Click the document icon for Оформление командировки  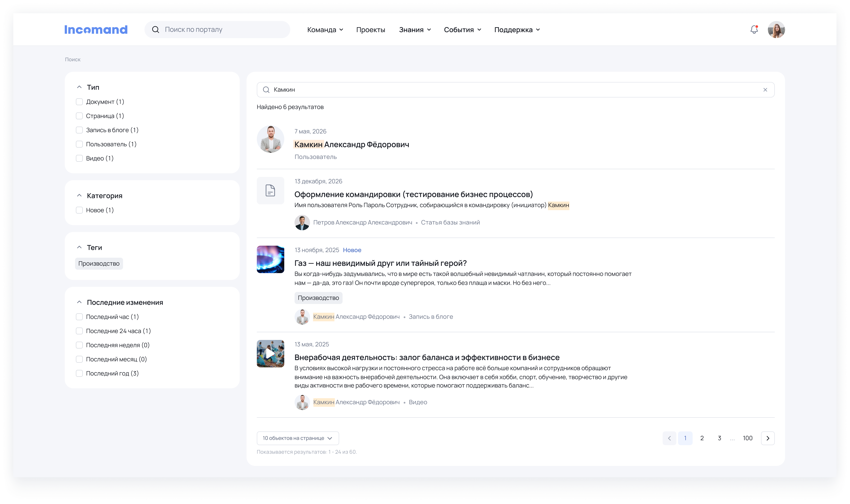point(270,191)
